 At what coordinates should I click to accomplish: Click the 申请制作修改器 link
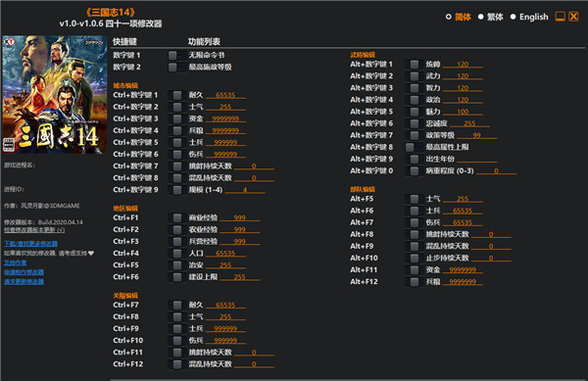24,272
